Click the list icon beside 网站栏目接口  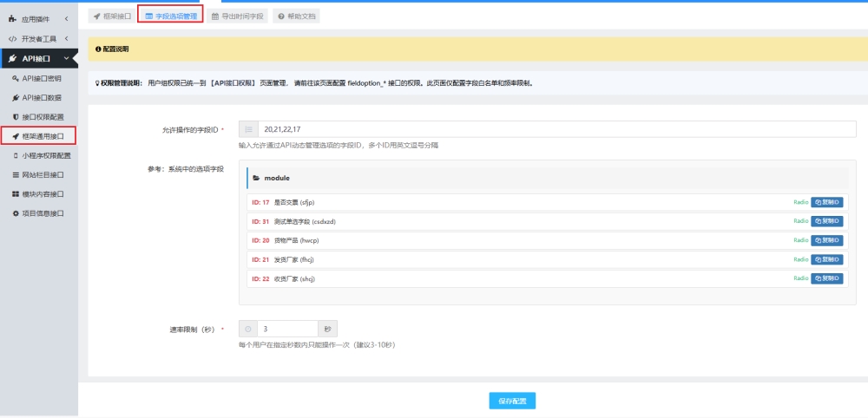click(16, 174)
